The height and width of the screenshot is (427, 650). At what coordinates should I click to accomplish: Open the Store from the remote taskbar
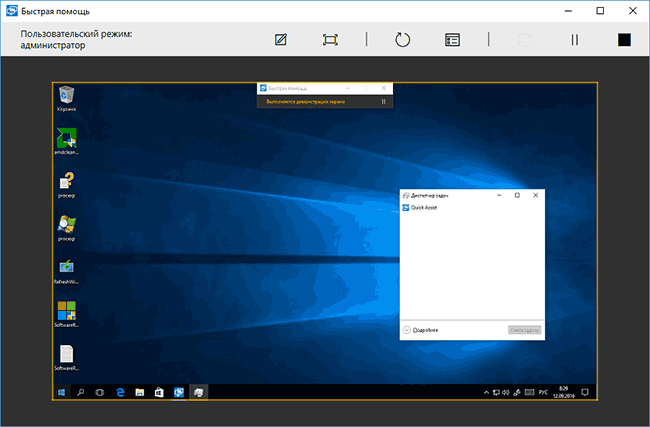click(x=159, y=392)
